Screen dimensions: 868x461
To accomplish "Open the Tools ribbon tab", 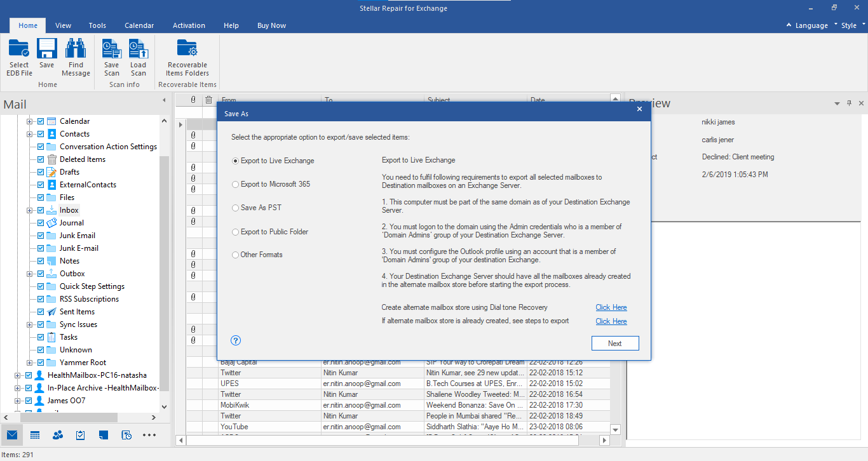I will tap(97, 25).
